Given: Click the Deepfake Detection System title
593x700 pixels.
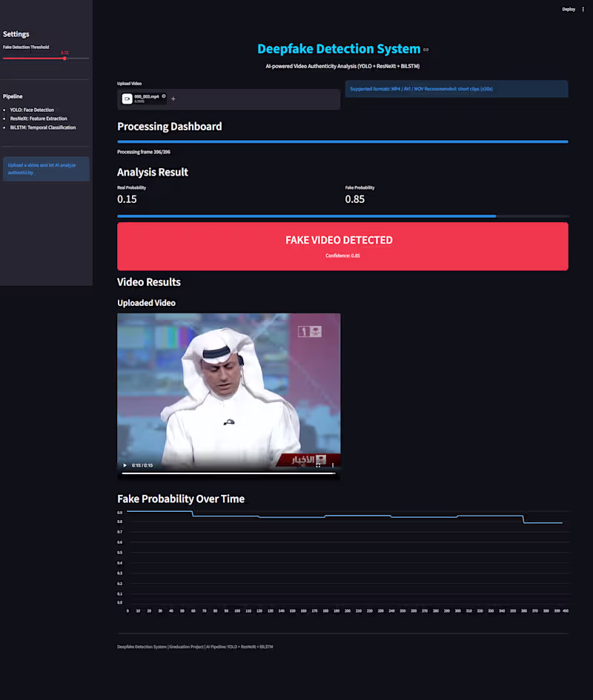Looking at the screenshot, I should point(339,49).
